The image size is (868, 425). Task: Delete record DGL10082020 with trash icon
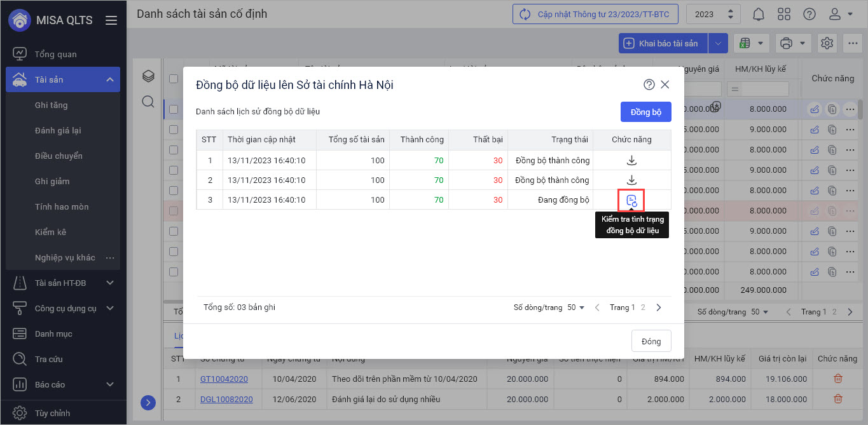(x=838, y=399)
